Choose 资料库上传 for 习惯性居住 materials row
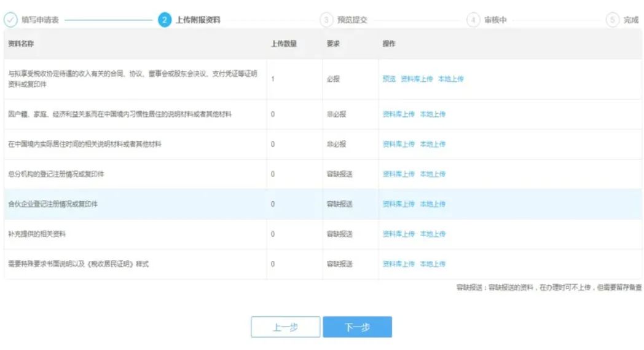Image resolution: width=644 pixels, height=350 pixels. [399, 114]
